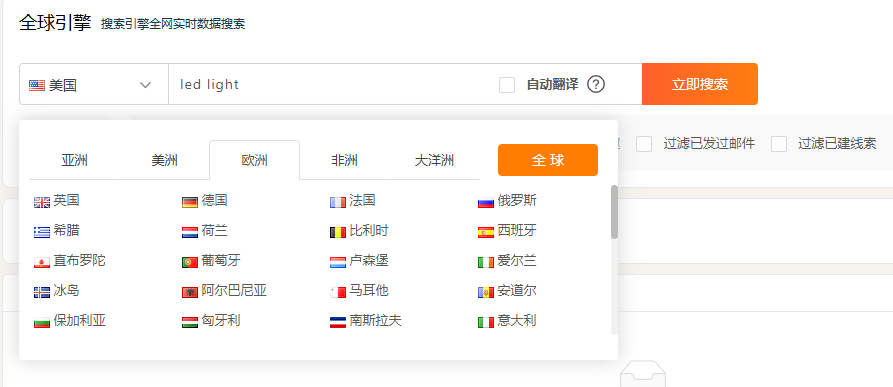
Task: Click the Russian flag icon beside 俄罗斯
Action: [x=486, y=202]
